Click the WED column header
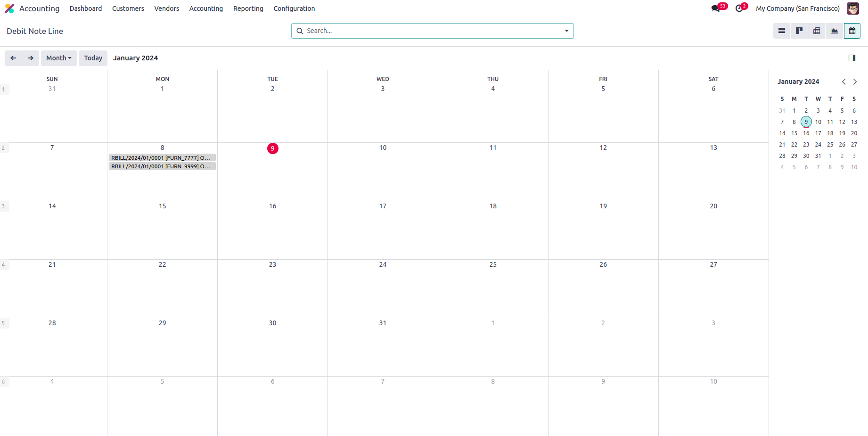 (383, 79)
